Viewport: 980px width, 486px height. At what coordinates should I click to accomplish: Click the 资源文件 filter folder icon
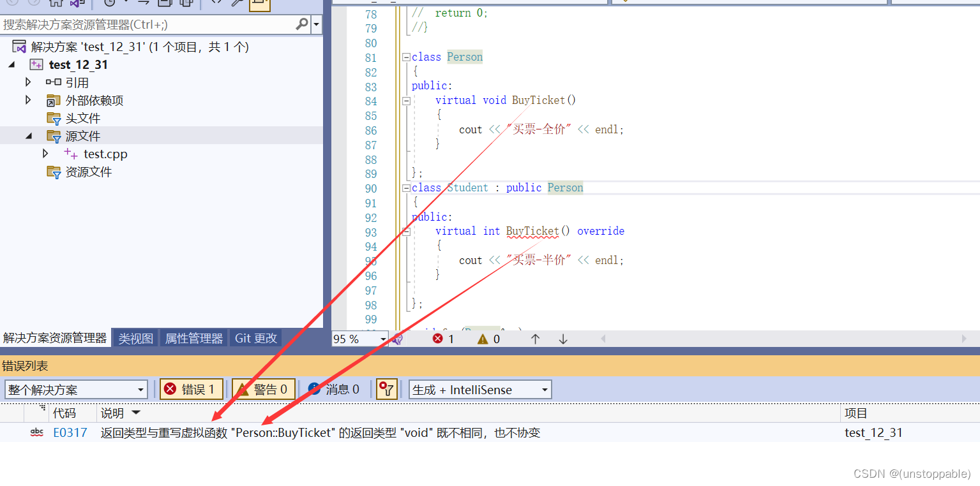(54, 172)
